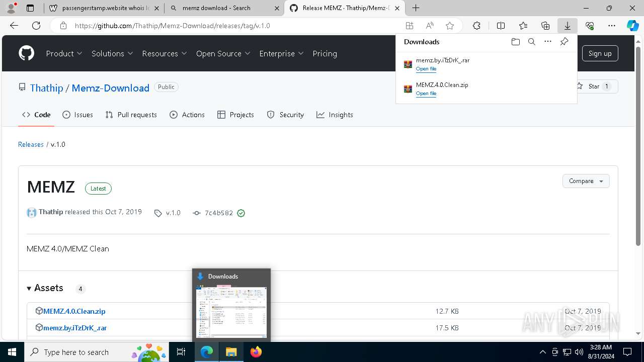Launch Firefox from taskbar
The width and height of the screenshot is (644, 362).
pyautogui.click(x=256, y=352)
